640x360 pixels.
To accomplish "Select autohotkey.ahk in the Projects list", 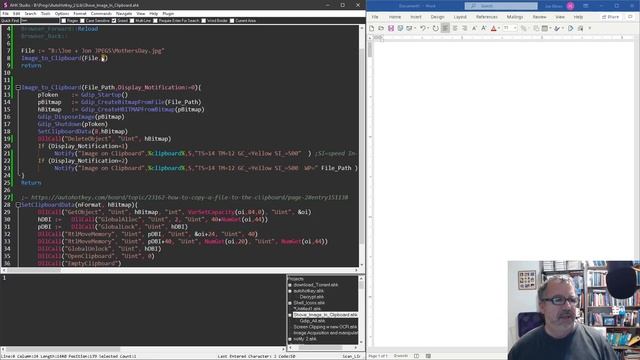I will [309, 291].
